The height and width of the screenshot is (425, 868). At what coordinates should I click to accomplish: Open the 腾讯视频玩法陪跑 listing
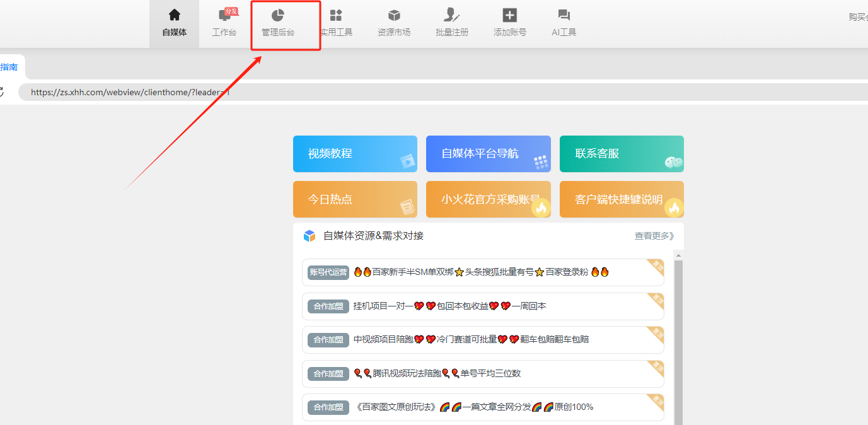(483, 373)
